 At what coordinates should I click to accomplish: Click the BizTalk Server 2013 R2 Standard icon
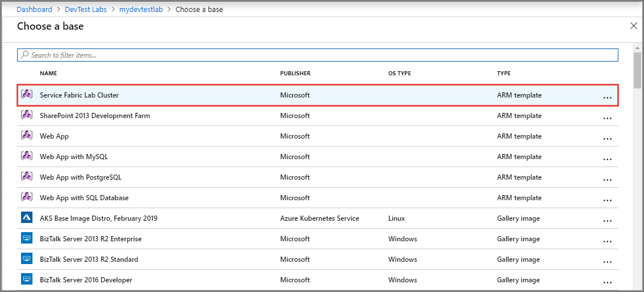coord(27,259)
